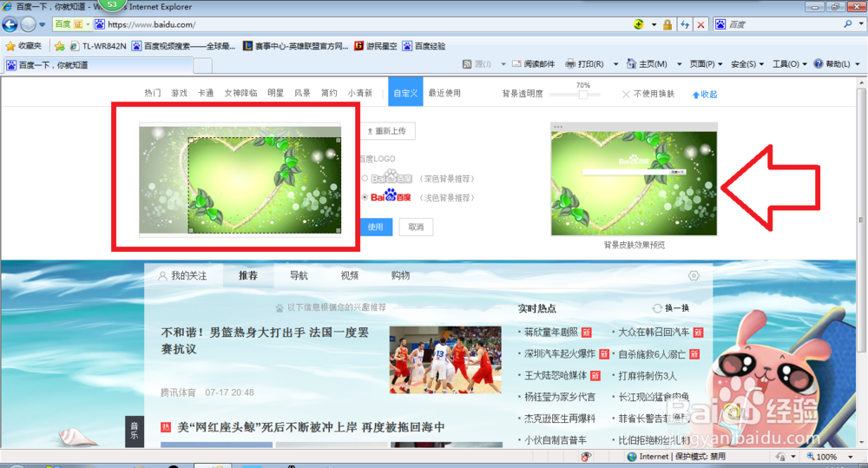
Task: Click the browser back arrow button
Action: click(10, 24)
